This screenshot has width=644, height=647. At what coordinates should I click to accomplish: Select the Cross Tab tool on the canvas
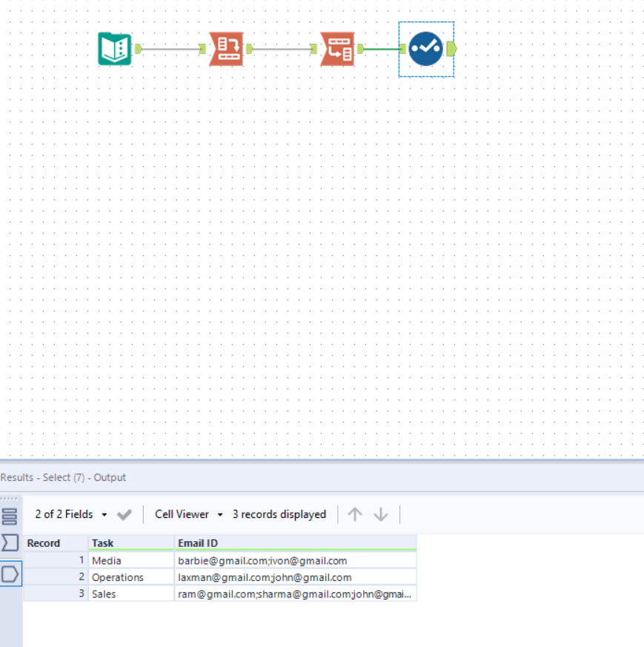(337, 47)
